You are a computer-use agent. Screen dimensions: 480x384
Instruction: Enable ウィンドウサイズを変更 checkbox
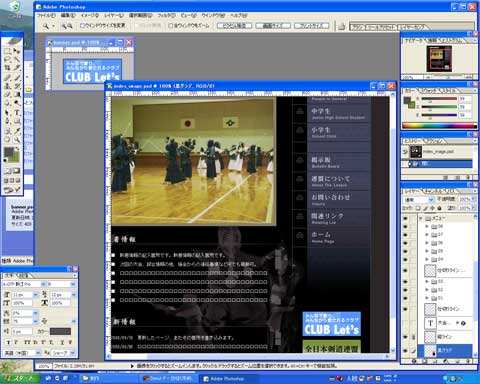(82, 25)
